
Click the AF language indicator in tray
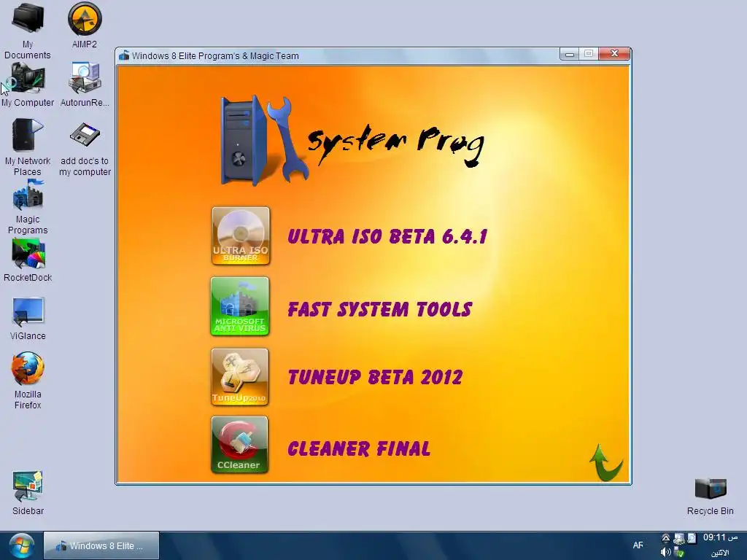[638, 545]
